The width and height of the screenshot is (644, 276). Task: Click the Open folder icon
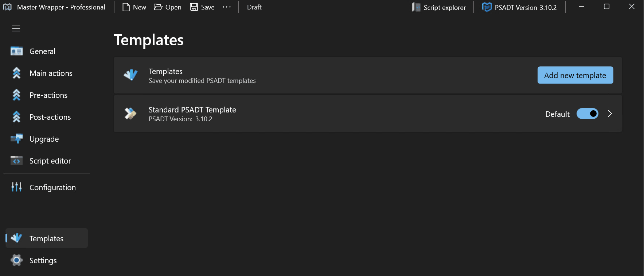point(158,7)
